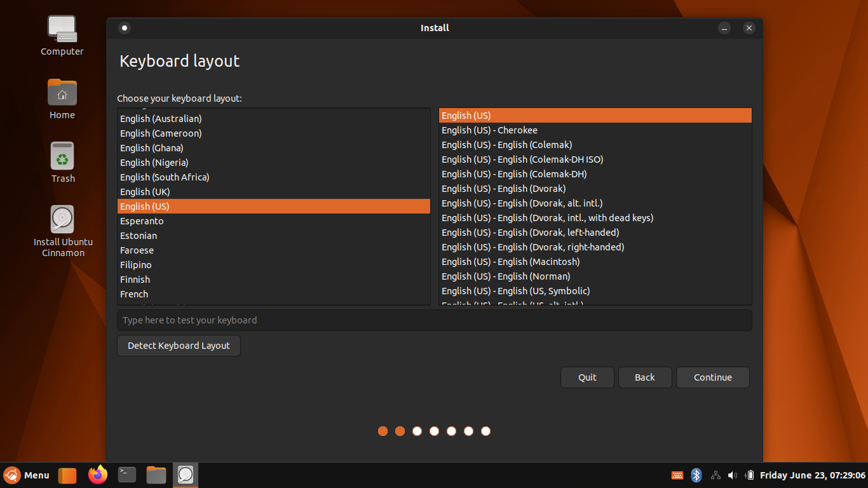Select the English (US, Symbolic) variant
Screen dimensions: 868x488
pos(595,291)
